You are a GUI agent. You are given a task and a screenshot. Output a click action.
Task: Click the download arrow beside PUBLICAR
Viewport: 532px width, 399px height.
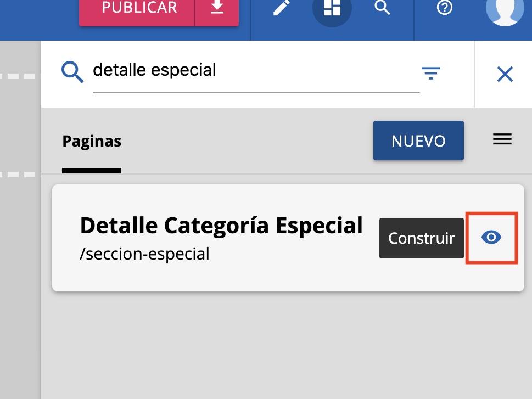pyautogui.click(x=217, y=8)
